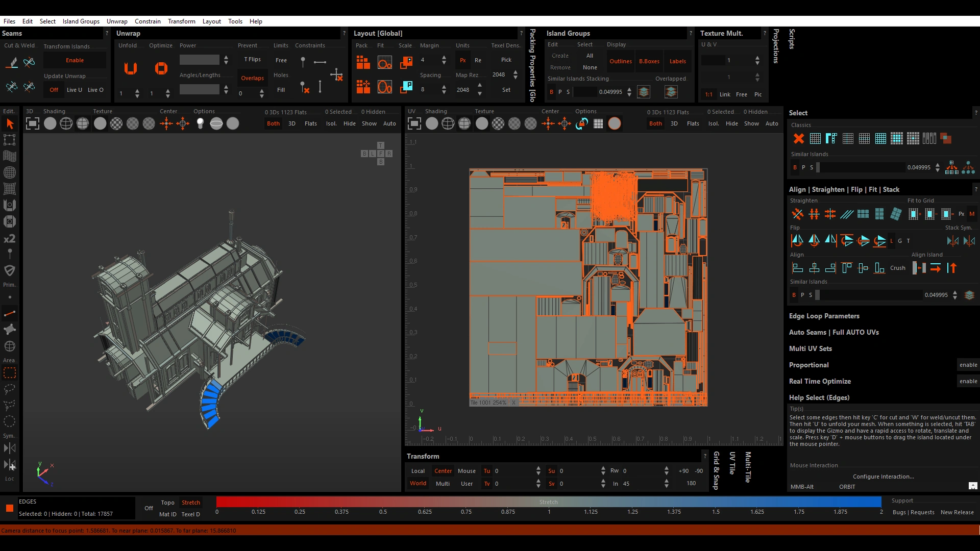The image size is (980, 551).
Task: Click the Pack islands icon
Action: click(363, 62)
